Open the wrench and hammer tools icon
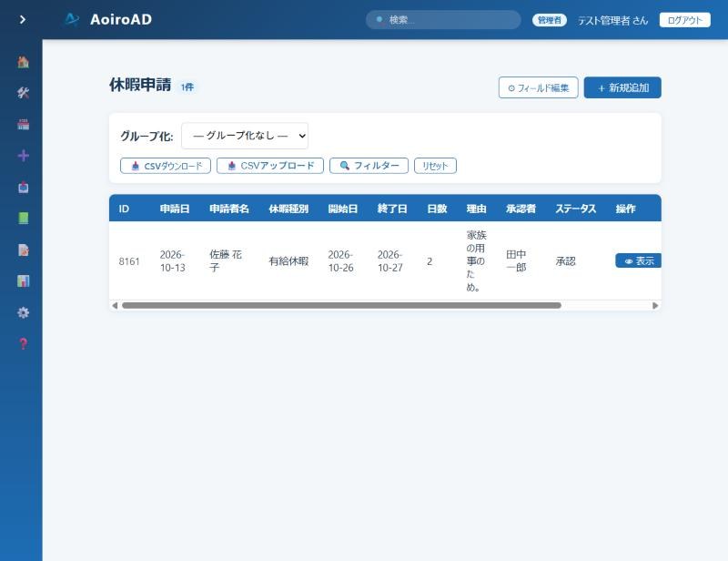Viewport: 728px width, 561px height. pos(24,93)
